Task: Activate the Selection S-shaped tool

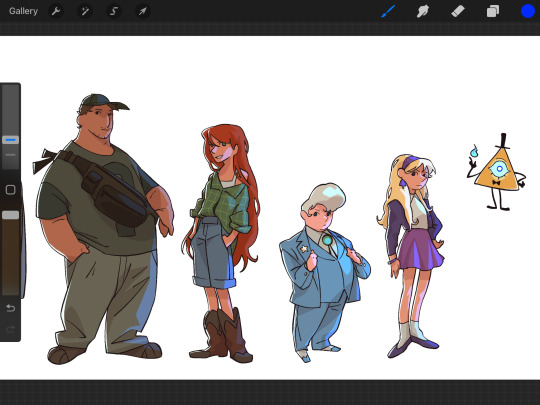Action: pyautogui.click(x=114, y=11)
